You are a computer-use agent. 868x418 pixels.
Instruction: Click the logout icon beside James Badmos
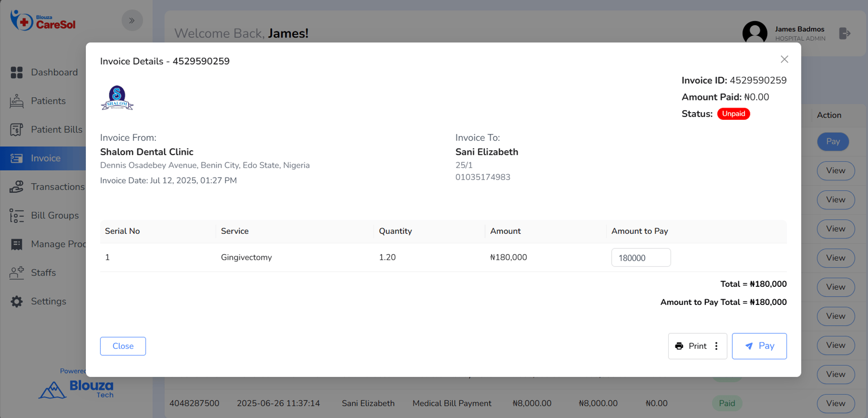(844, 33)
